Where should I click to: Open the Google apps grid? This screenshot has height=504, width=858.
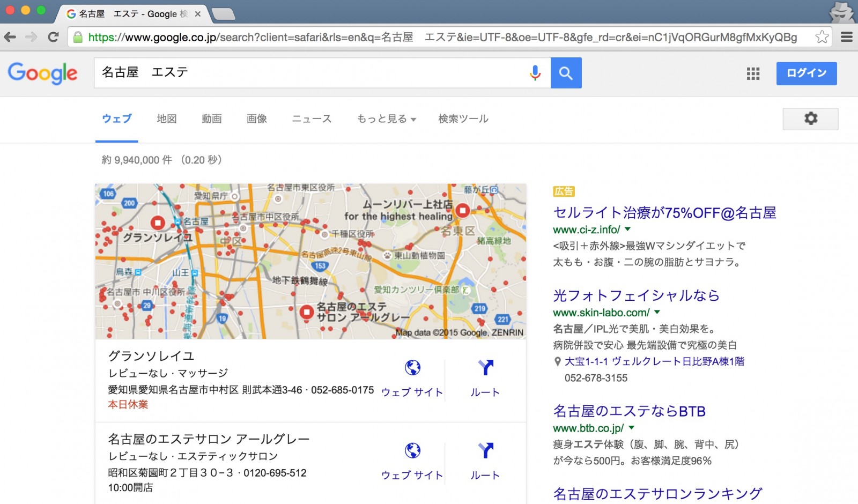(753, 73)
